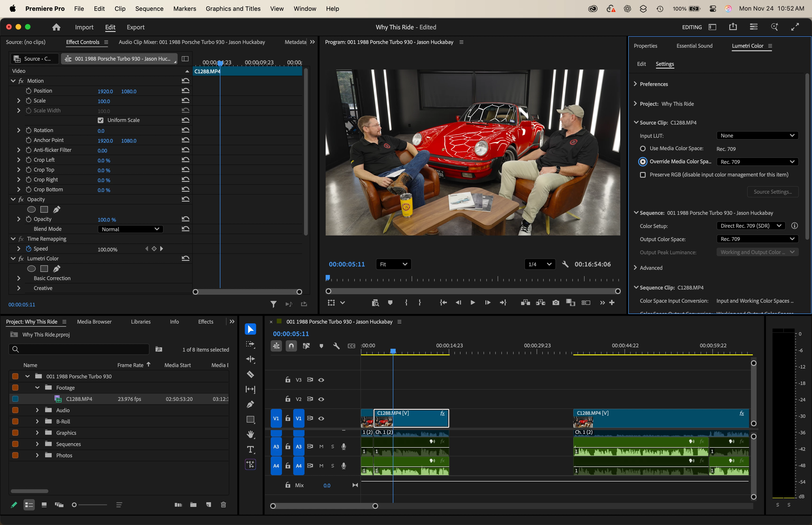The width and height of the screenshot is (812, 525).
Task: Open Quick Export share icon
Action: click(x=733, y=27)
